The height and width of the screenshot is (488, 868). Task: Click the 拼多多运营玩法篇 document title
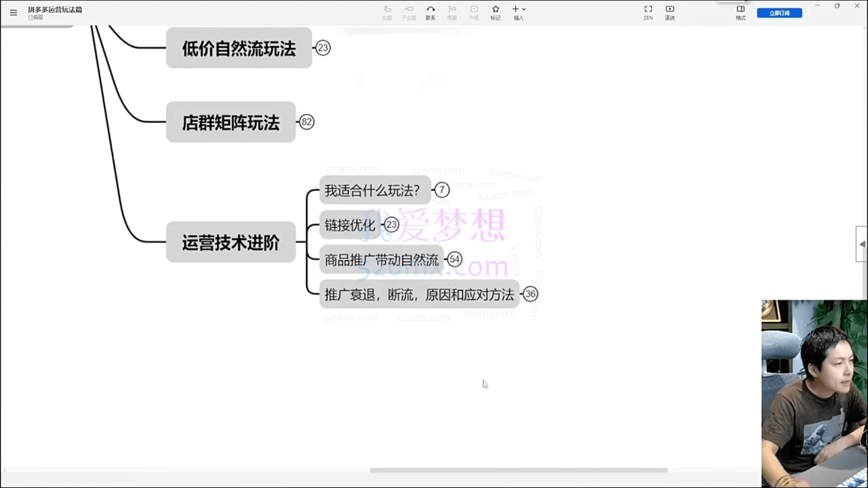(55, 10)
